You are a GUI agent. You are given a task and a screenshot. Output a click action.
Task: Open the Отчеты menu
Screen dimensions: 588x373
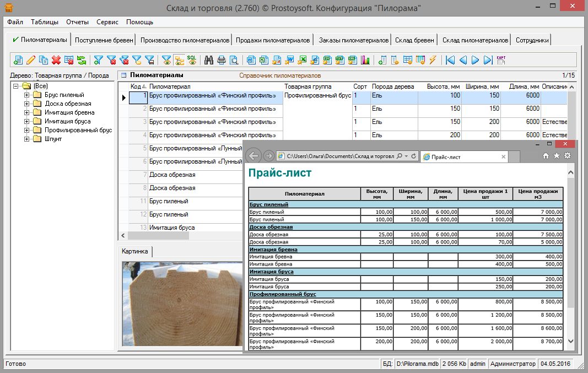tap(77, 22)
